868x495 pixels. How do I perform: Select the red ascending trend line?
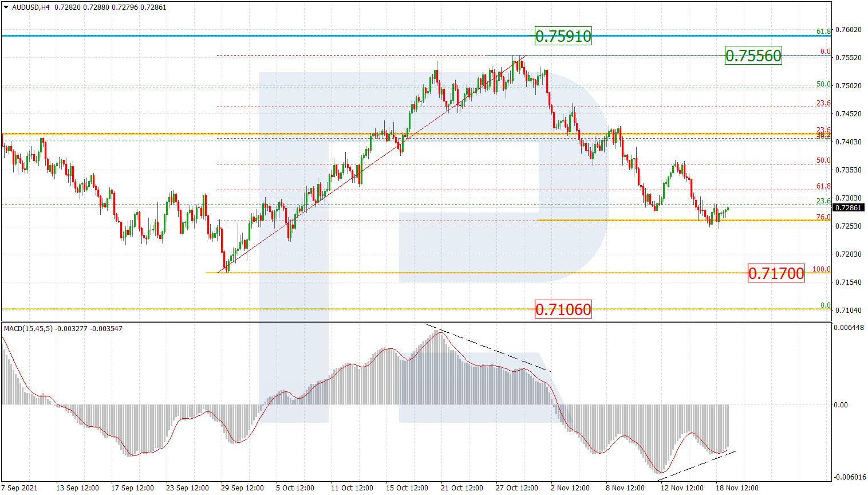(371, 164)
